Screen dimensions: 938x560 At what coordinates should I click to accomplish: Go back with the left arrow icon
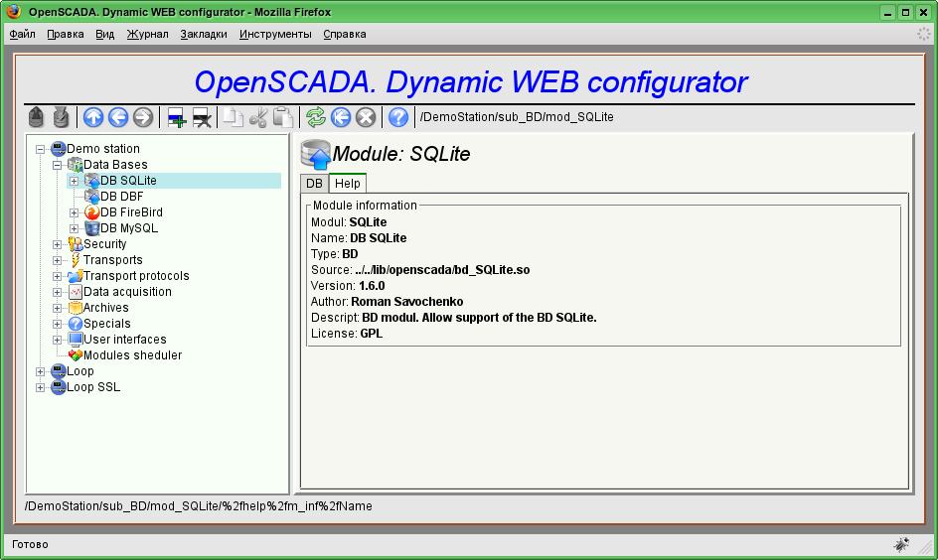click(x=118, y=117)
